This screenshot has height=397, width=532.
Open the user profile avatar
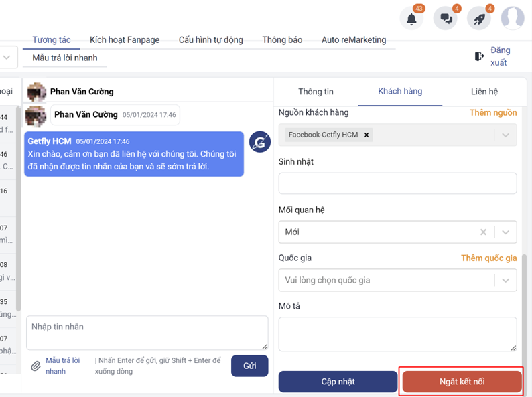(513, 19)
